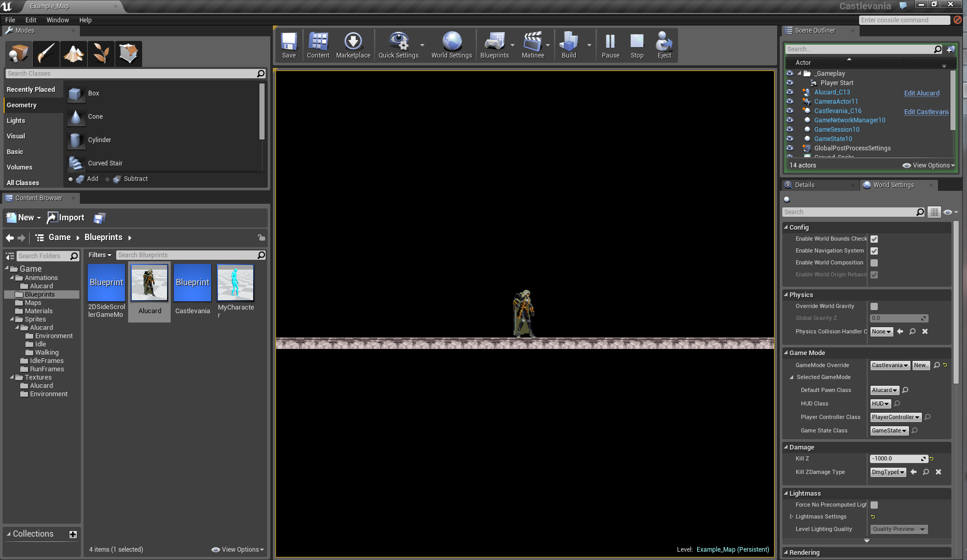Viewport: 967px width, 560px height.
Task: Switch to the Details tab
Action: [805, 185]
